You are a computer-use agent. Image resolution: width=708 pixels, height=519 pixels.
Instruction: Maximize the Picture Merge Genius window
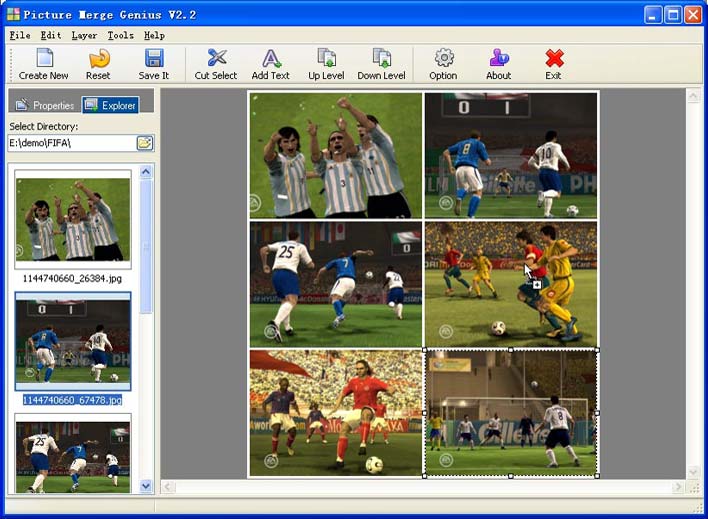coord(673,15)
